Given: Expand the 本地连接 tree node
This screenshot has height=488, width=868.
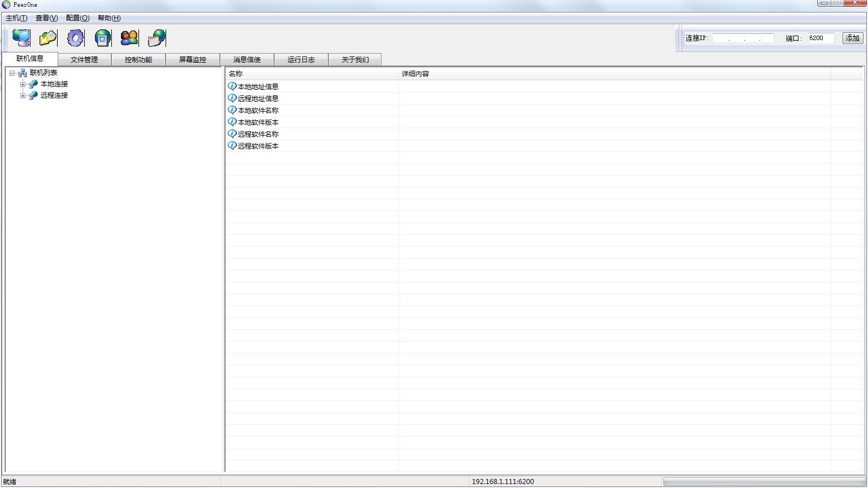Looking at the screenshot, I should [x=22, y=84].
